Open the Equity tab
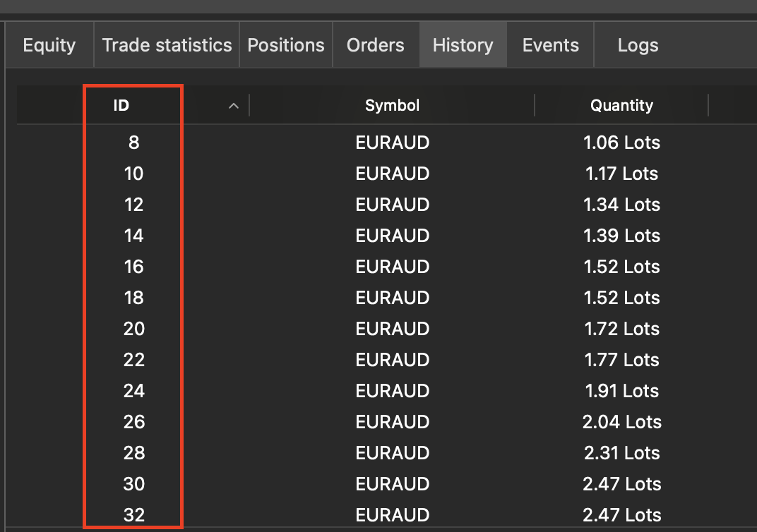The image size is (757, 532). point(49,45)
